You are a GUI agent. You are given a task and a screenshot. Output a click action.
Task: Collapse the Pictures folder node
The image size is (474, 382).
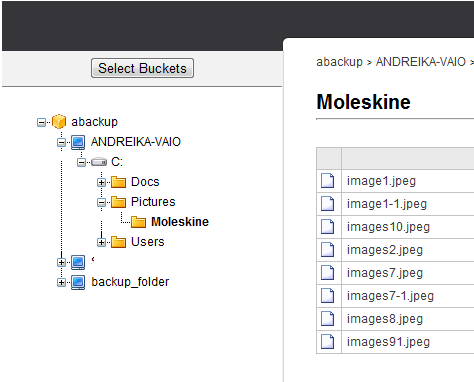[x=101, y=202]
